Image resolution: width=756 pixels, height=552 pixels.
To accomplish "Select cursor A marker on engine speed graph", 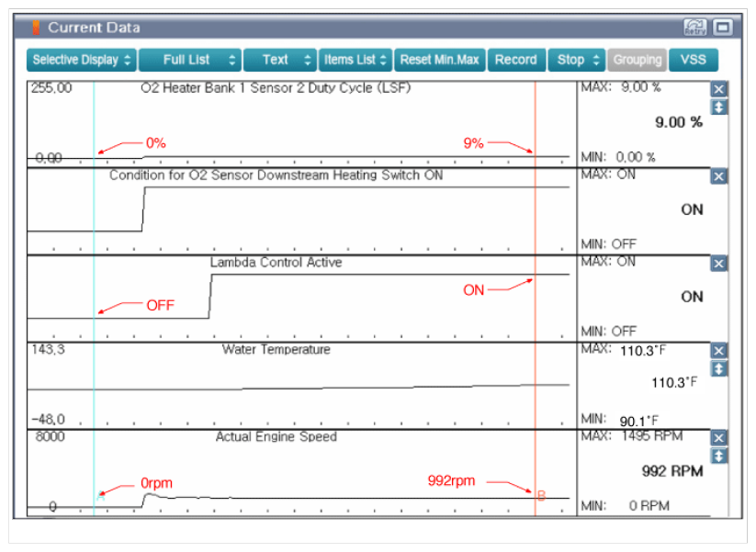I will point(101,496).
